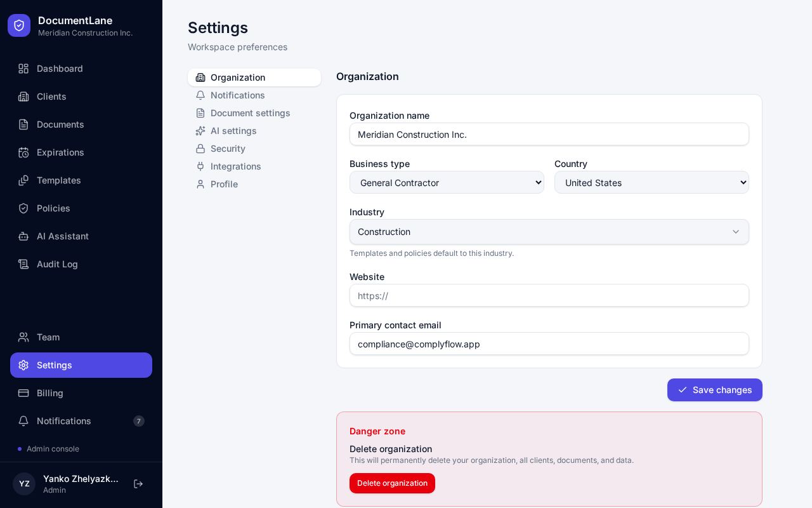
Task: Click the AI Assistant bot icon
Action: tap(23, 236)
